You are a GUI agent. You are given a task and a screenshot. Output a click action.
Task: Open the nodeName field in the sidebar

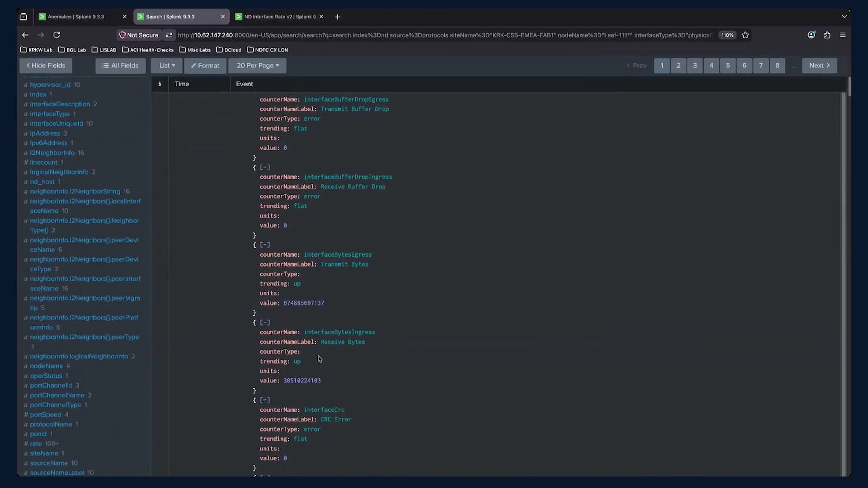click(47, 366)
